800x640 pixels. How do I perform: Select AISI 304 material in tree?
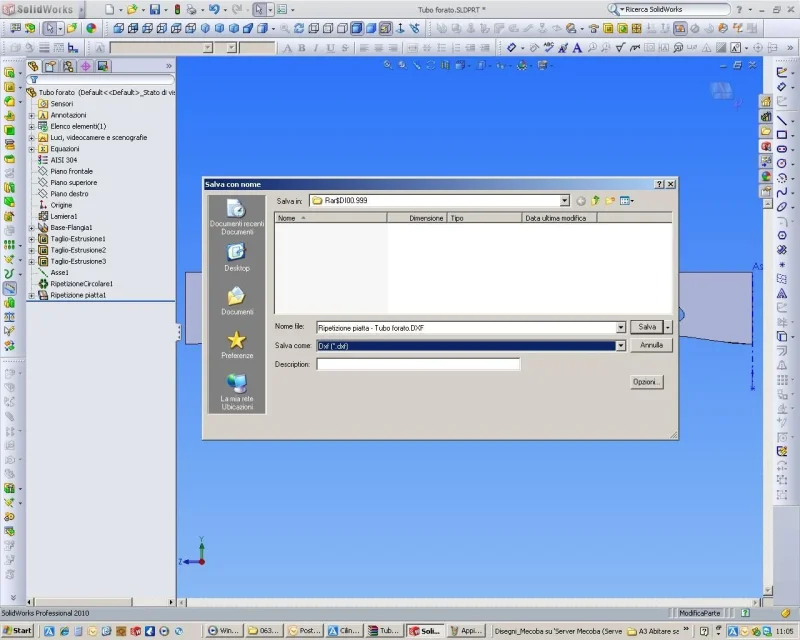(63, 160)
